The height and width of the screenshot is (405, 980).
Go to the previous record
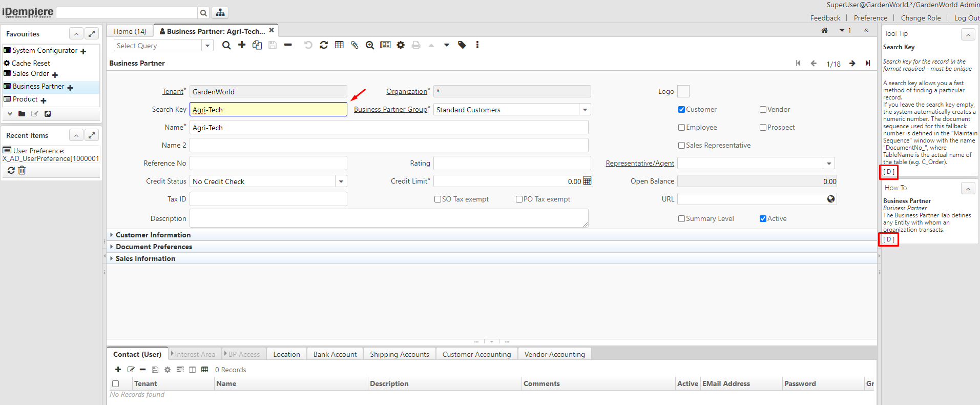coord(814,64)
